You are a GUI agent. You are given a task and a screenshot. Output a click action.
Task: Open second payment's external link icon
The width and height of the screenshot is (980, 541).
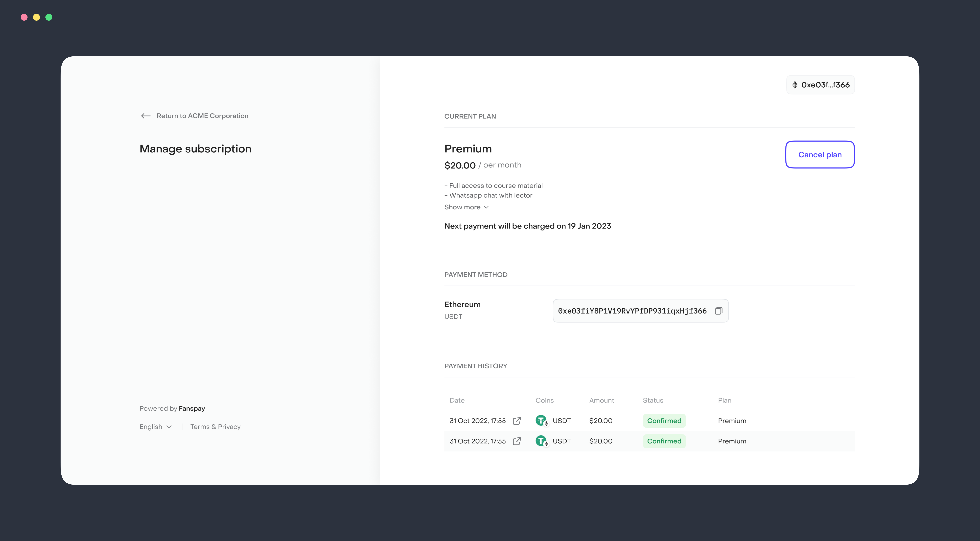[517, 441]
